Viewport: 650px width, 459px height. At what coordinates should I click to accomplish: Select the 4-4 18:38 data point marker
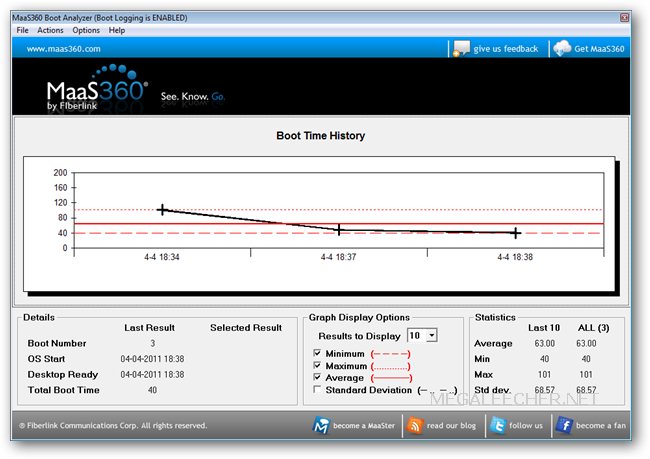tap(515, 233)
